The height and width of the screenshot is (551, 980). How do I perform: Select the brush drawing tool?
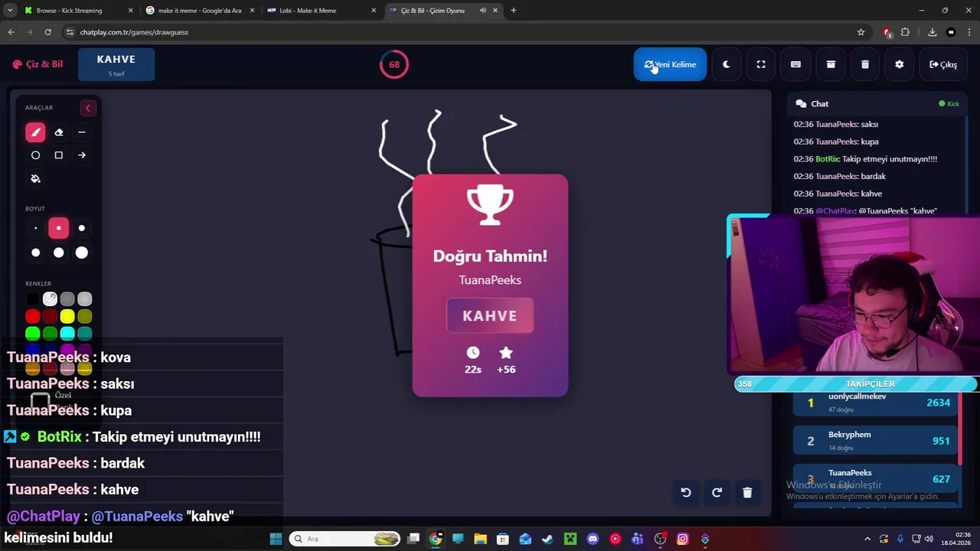(x=35, y=132)
